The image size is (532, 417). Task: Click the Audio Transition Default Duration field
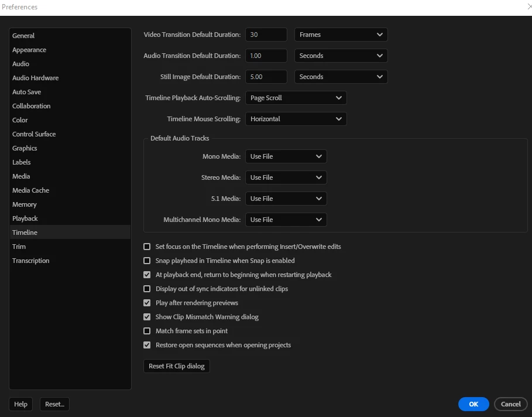266,56
